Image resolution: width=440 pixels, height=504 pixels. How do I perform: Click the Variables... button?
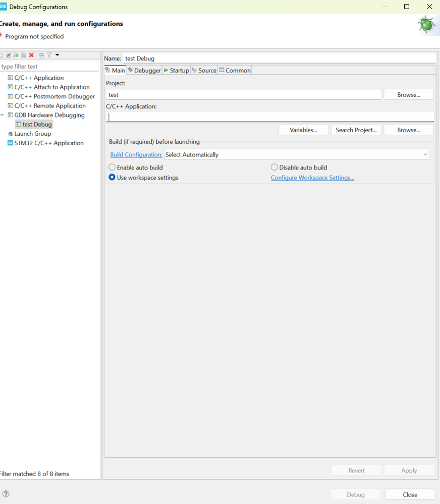click(x=303, y=130)
